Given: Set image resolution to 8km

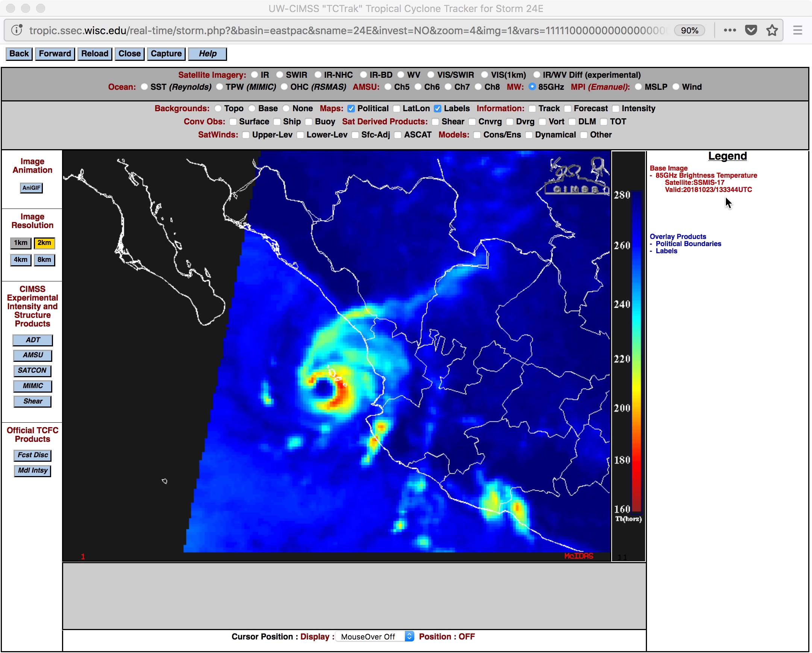Looking at the screenshot, I should tap(44, 260).
